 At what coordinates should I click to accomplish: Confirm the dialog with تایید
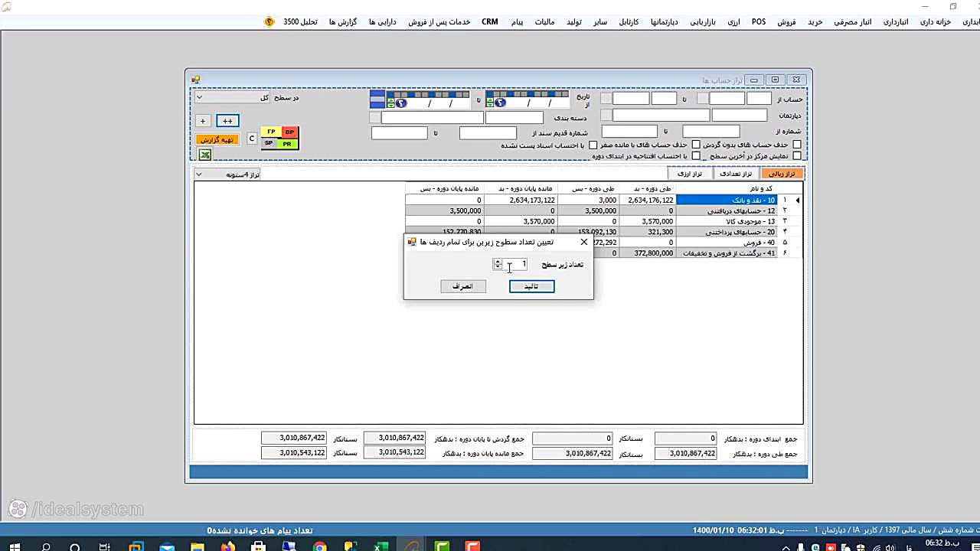click(x=531, y=286)
